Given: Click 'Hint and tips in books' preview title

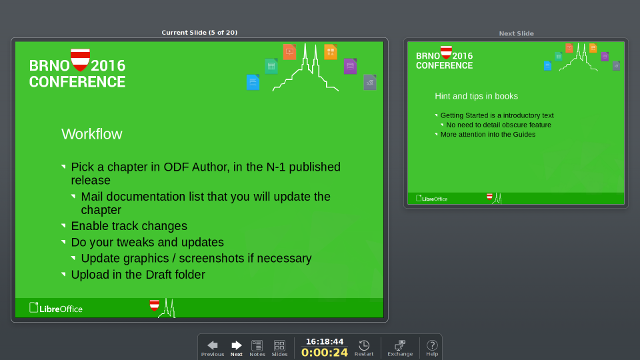Looking at the screenshot, I should [x=476, y=96].
